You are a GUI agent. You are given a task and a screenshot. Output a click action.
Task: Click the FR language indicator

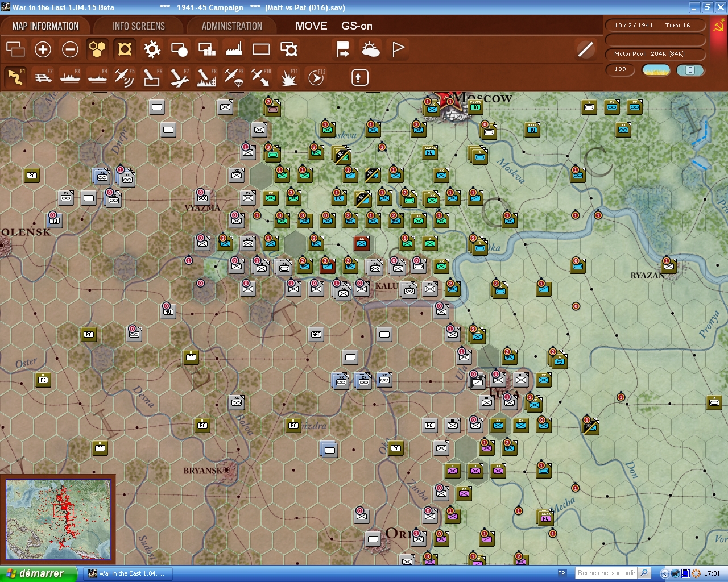tap(562, 573)
